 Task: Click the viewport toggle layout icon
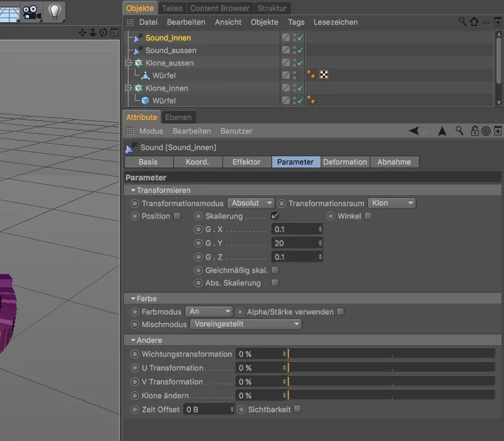pos(114,33)
